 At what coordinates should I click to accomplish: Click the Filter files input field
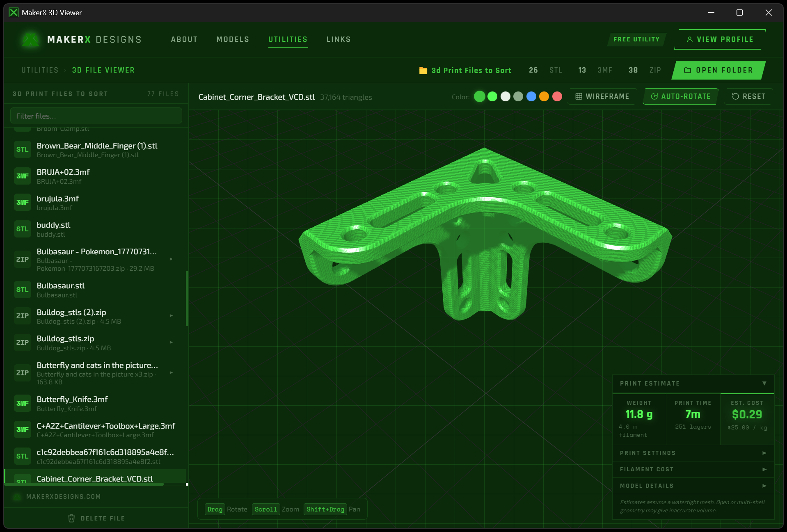pyautogui.click(x=96, y=116)
